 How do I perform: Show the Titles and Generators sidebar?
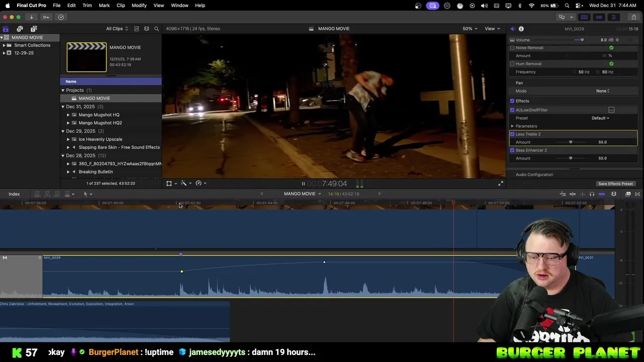[34, 29]
